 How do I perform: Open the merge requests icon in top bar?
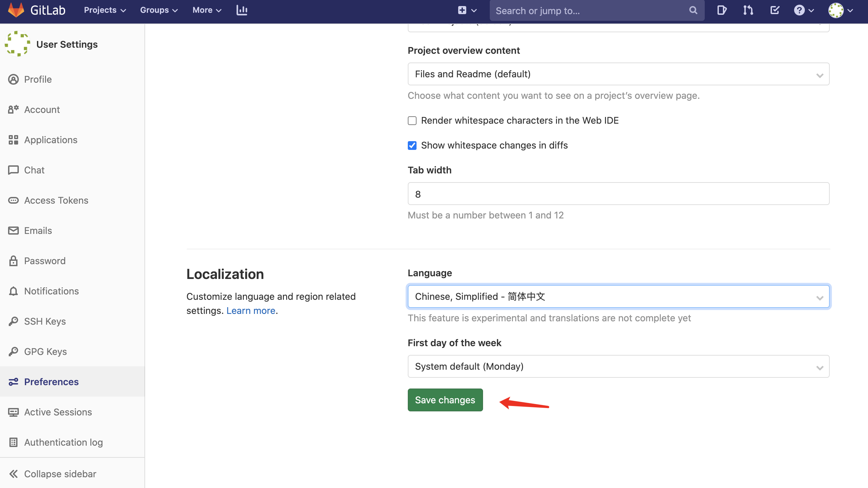tap(748, 10)
